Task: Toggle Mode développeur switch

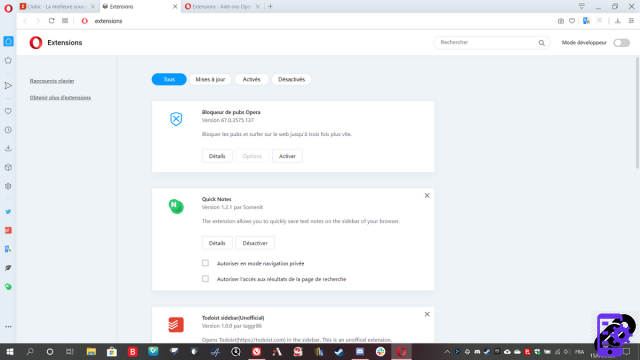Action: (622, 42)
